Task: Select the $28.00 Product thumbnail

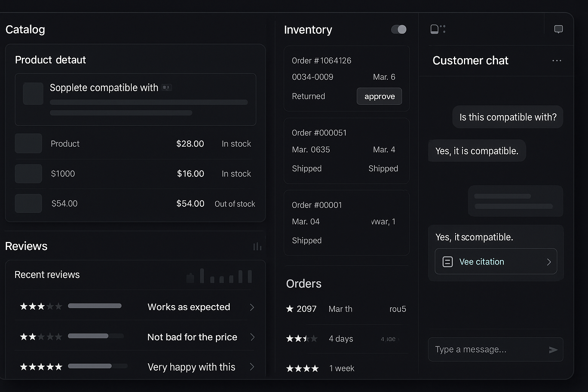Action: (x=28, y=144)
